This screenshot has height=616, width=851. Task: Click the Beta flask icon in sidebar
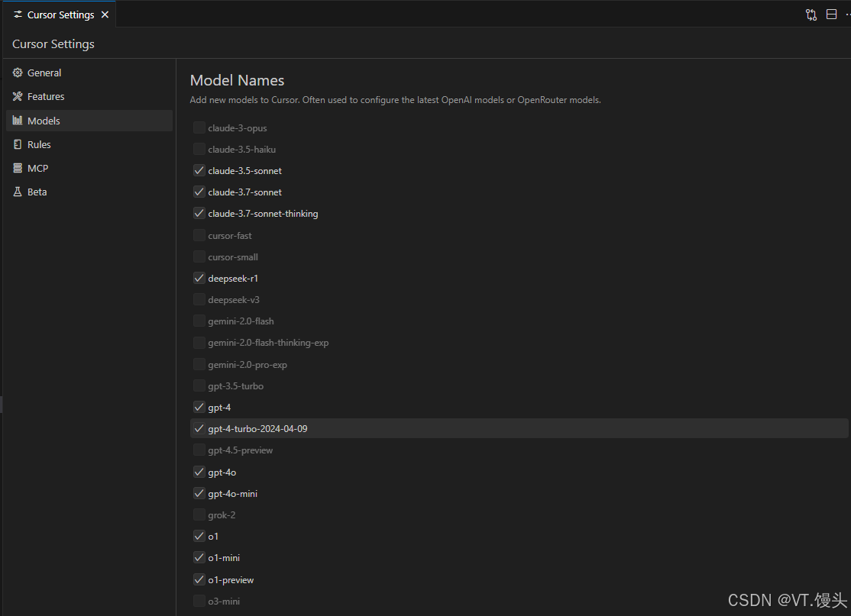[18, 192]
